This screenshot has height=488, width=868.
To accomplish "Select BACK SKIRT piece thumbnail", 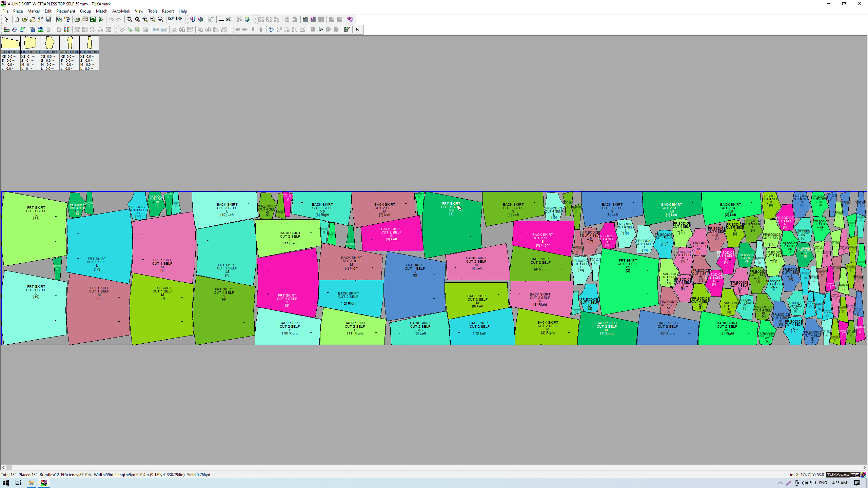I will click(x=11, y=43).
